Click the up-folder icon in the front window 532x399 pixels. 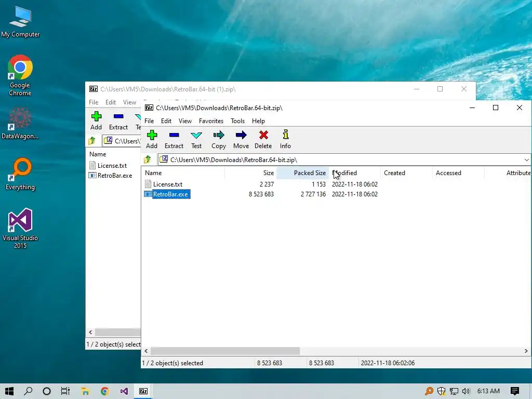(x=148, y=159)
